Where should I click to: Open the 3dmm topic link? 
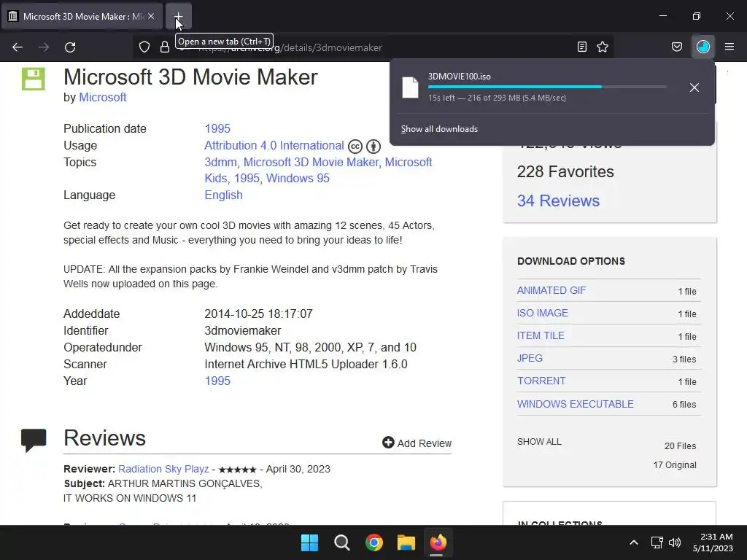(220, 162)
